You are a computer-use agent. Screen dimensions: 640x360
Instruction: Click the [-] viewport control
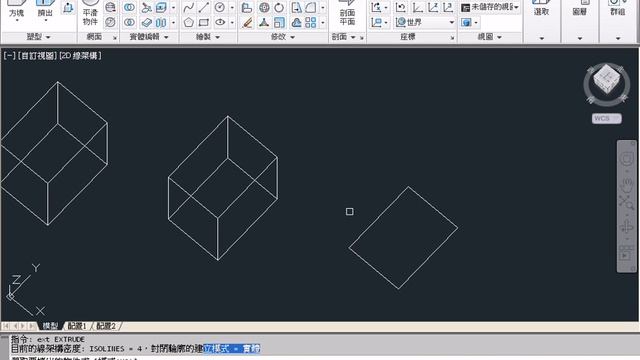[9, 56]
